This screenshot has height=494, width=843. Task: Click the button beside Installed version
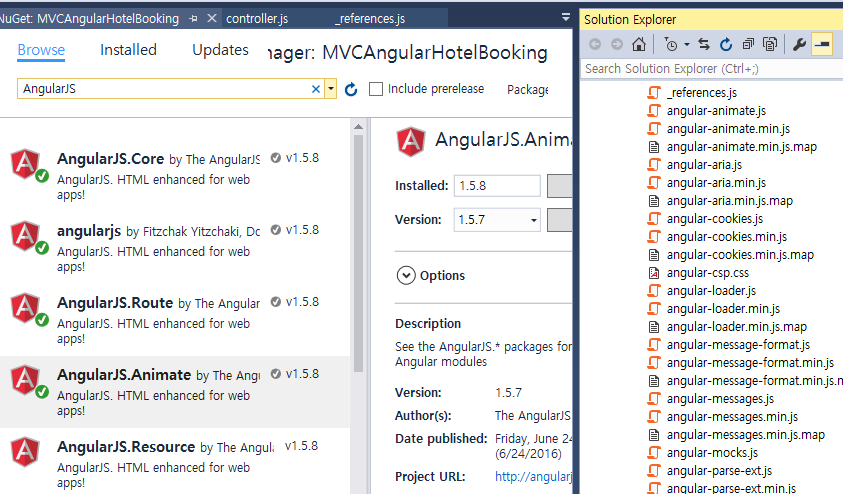560,186
